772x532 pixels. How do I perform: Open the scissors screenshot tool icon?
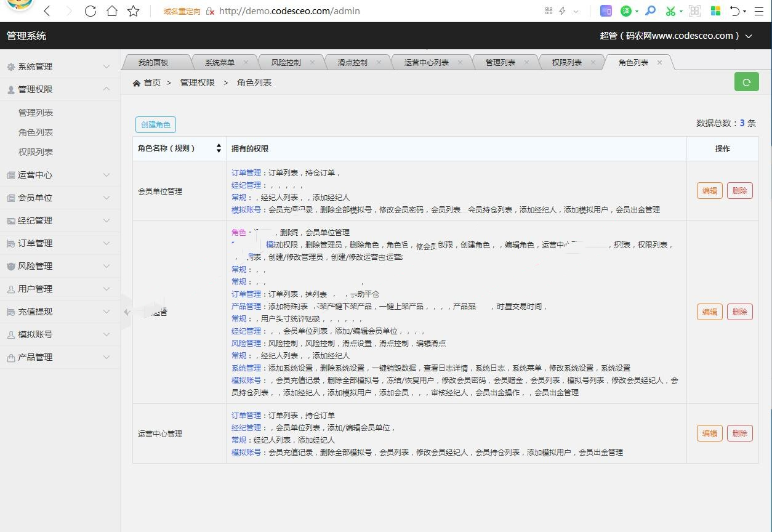[670, 11]
